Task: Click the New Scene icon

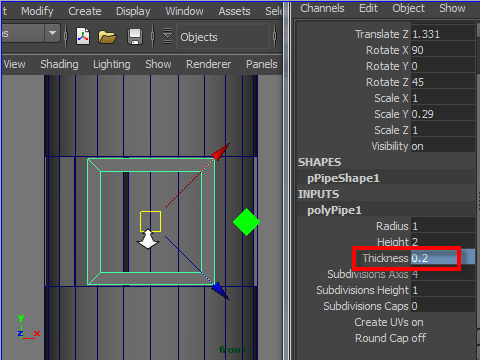Action: point(83,36)
